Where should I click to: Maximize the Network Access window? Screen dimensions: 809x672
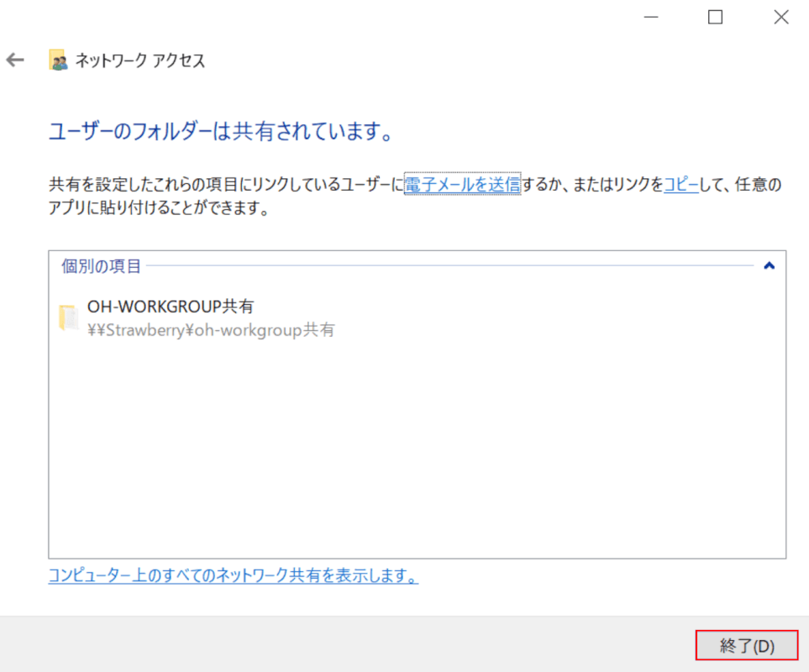point(715,17)
